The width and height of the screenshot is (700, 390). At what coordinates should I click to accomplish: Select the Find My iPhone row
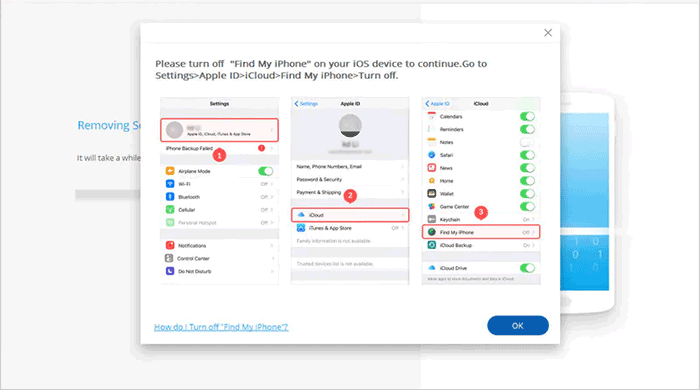pos(481,232)
